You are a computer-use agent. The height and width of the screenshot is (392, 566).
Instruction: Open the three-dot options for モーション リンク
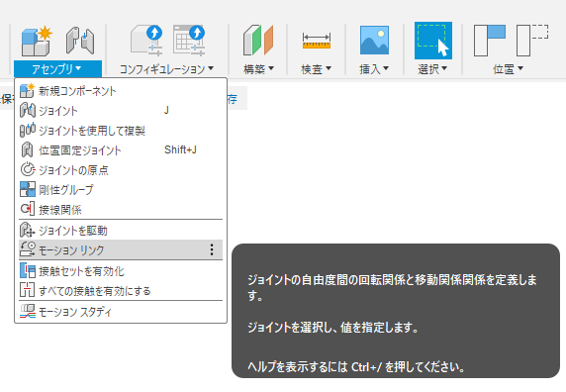(x=212, y=249)
